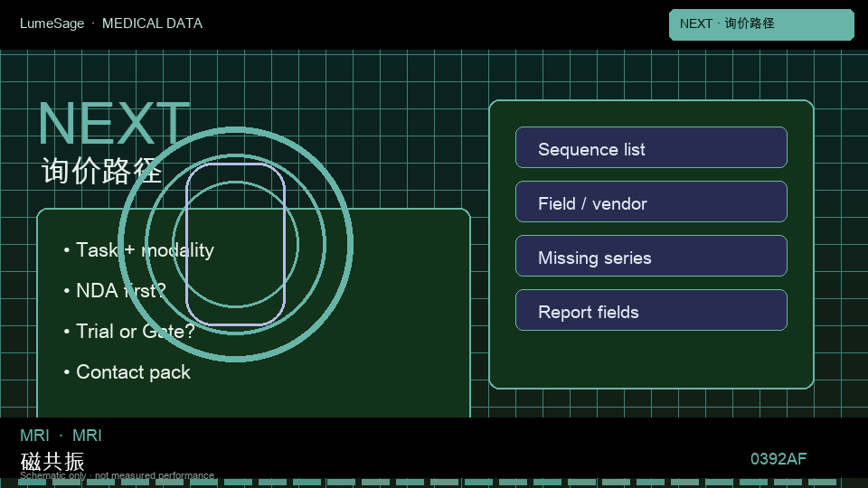Viewport: 868px width, 488px height.
Task: Select the Sequence list item
Action: pyautogui.click(x=651, y=147)
